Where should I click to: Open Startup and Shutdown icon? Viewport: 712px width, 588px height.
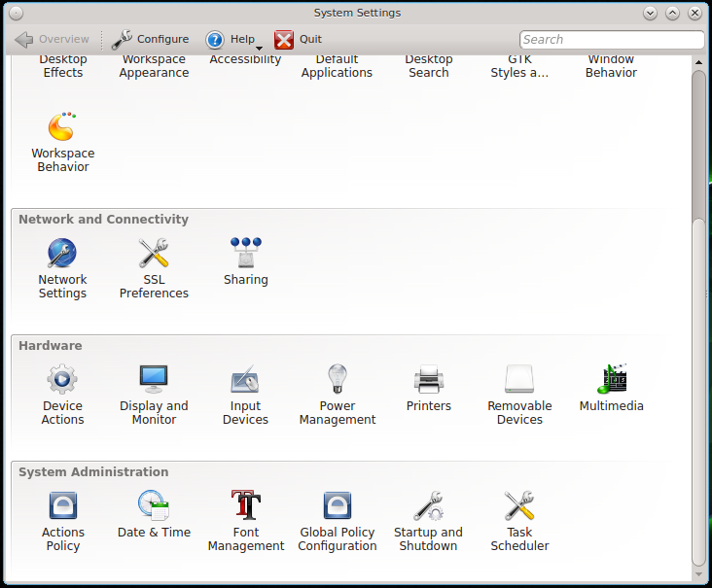[429, 505]
